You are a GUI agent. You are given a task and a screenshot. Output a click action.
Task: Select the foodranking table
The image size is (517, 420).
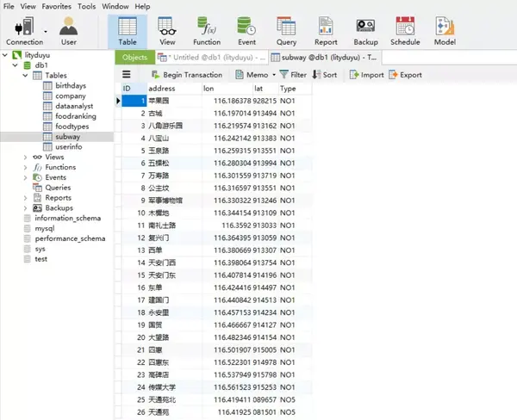point(76,116)
